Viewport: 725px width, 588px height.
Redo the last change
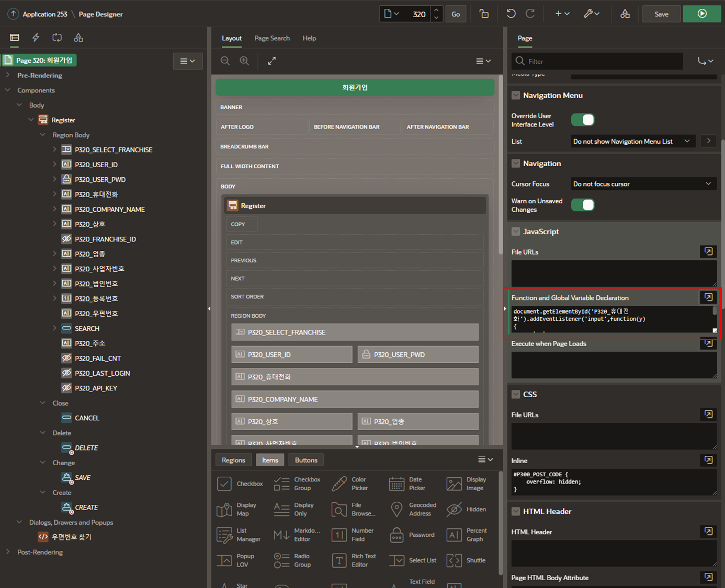click(x=530, y=14)
